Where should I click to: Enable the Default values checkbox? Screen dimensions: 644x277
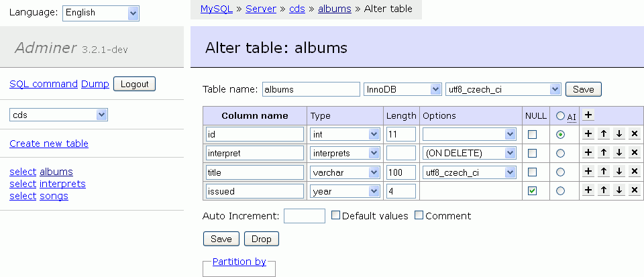pos(336,216)
